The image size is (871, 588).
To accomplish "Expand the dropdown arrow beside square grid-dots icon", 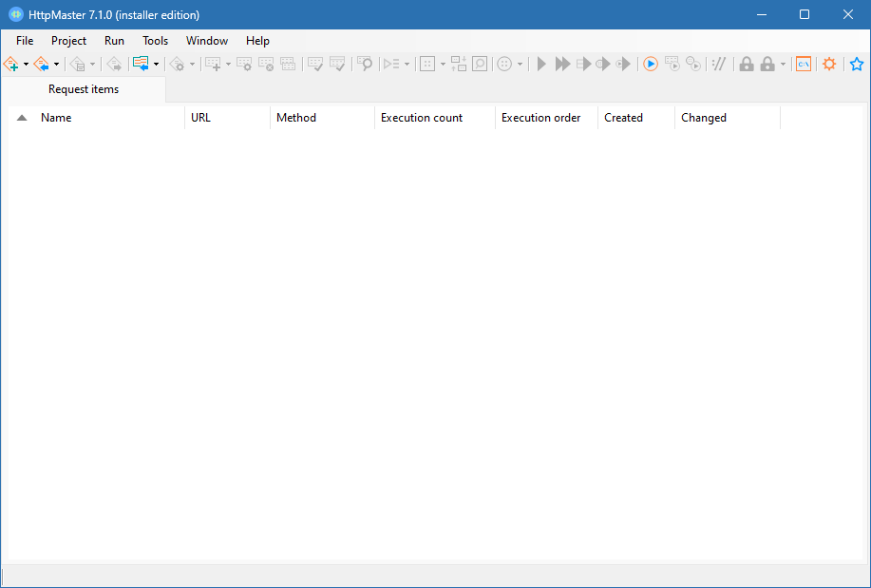I will [443, 65].
